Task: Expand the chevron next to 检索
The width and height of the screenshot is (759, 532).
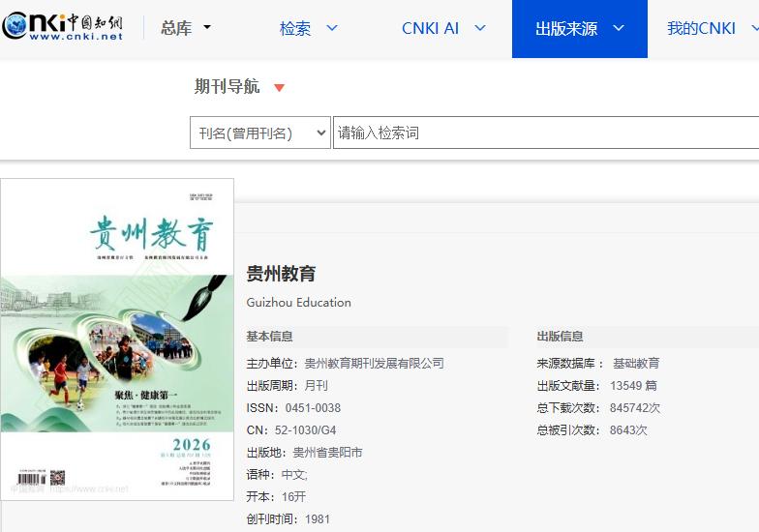Action: tap(332, 28)
